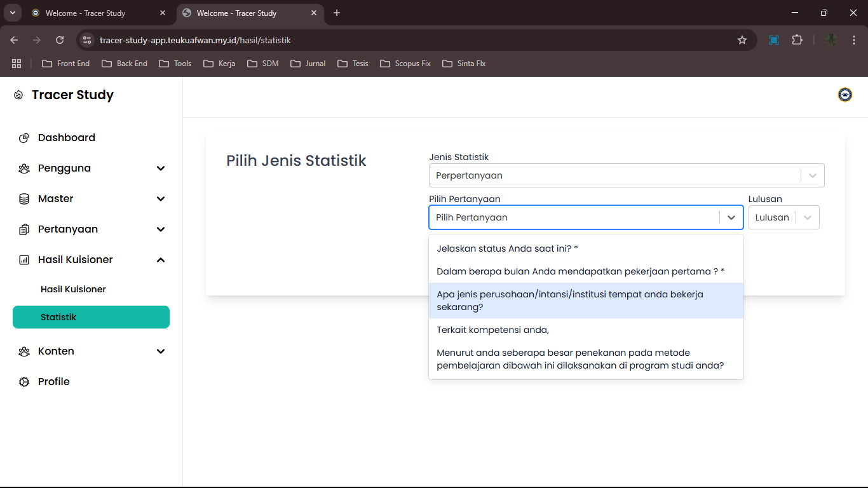Viewport: 868px width, 488px height.
Task: Open the Jenis Statistik dropdown
Action: click(626, 175)
